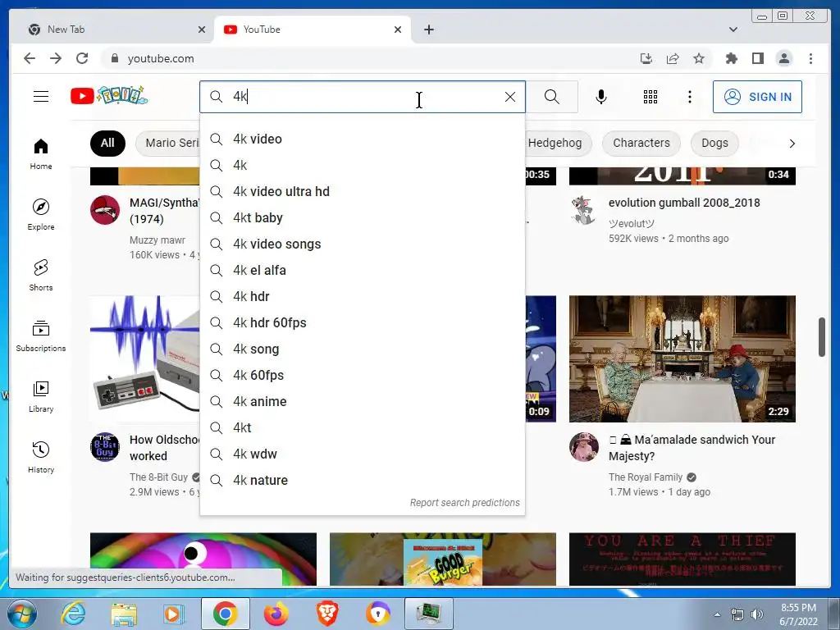Viewport: 840px width, 630px height.
Task: Choose suggestion '4k wdw'
Action: click(x=362, y=454)
